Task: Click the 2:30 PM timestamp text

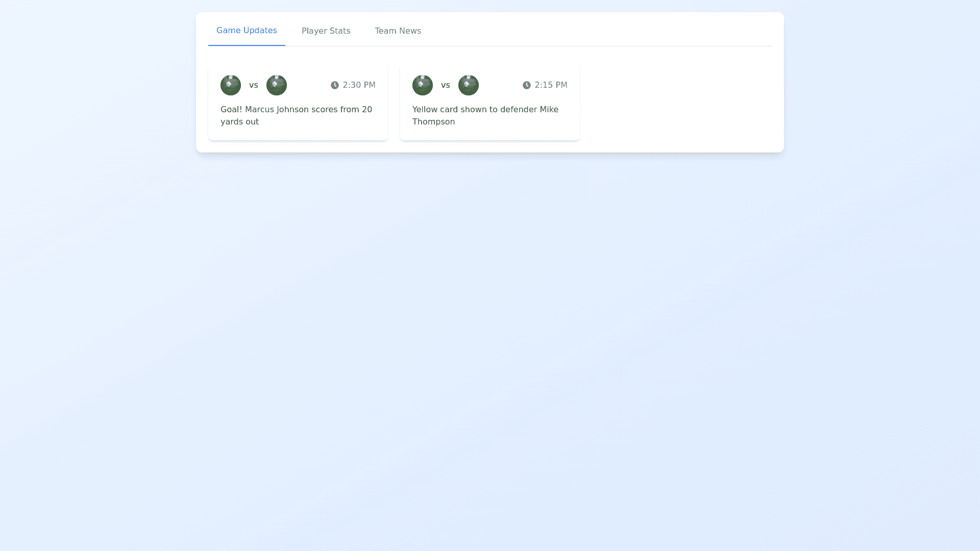Action: coord(359,85)
